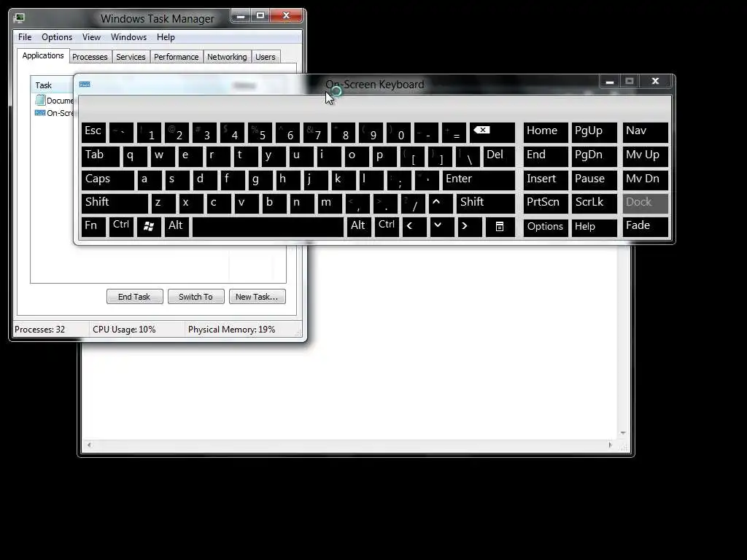Toggle the left Shift key
747x560 pixels.
click(115, 203)
